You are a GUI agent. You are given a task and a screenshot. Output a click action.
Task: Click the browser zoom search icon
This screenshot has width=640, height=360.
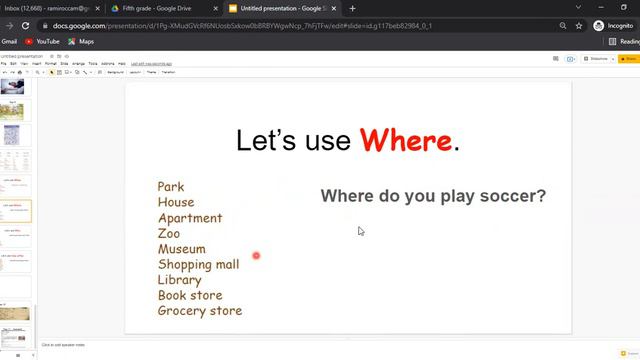point(563,26)
